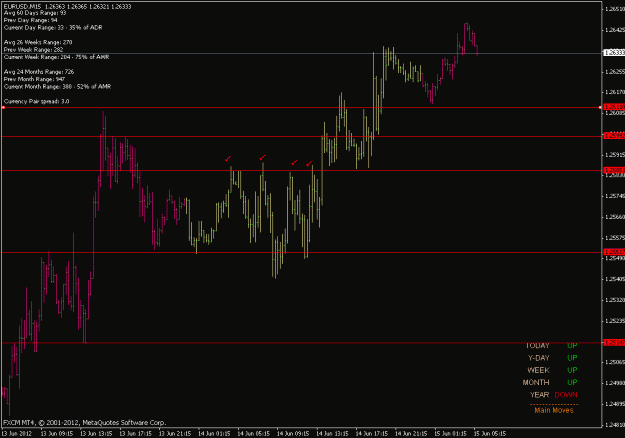Click the 1.24980 price scale label
The image size is (625, 438).
click(615, 383)
